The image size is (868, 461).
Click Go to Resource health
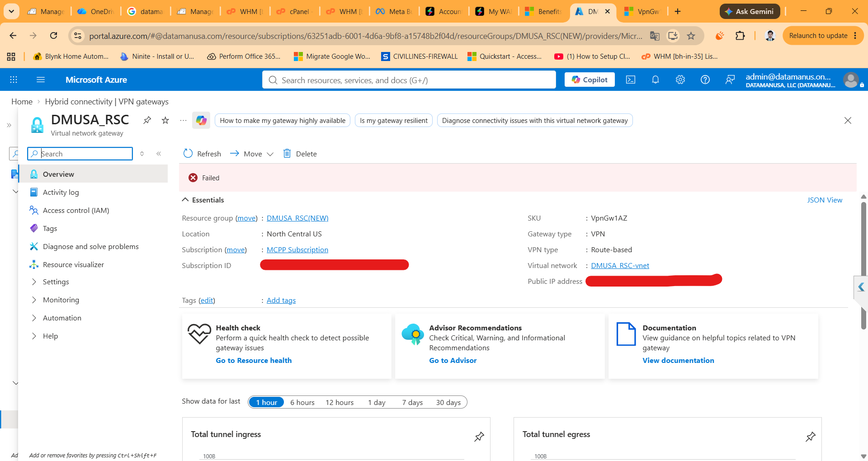click(x=254, y=360)
